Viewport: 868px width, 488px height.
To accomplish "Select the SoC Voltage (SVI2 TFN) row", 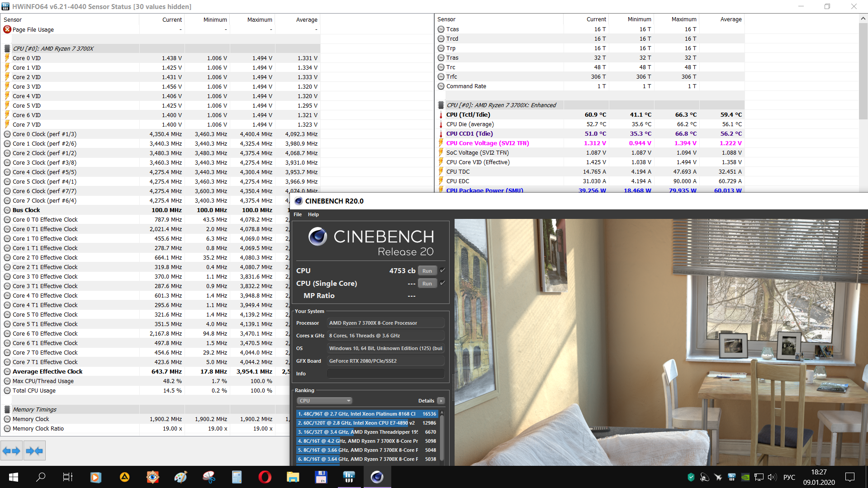I will [x=590, y=153].
